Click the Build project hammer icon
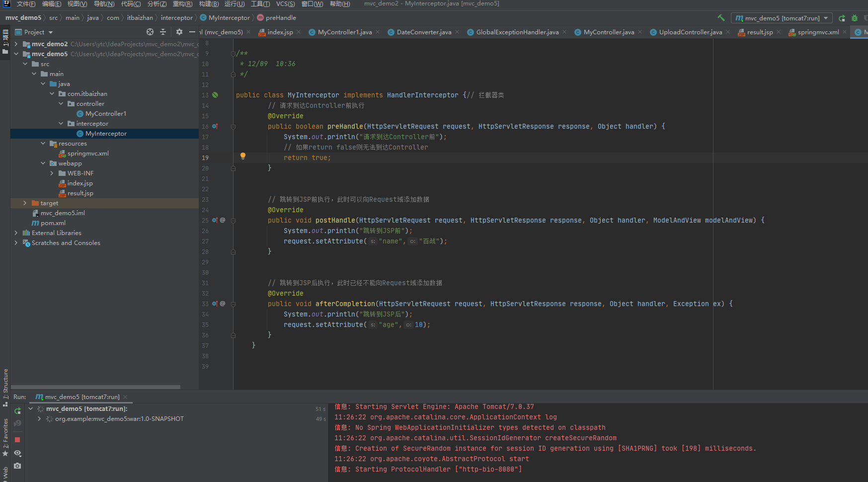The height and width of the screenshot is (482, 868). (721, 18)
